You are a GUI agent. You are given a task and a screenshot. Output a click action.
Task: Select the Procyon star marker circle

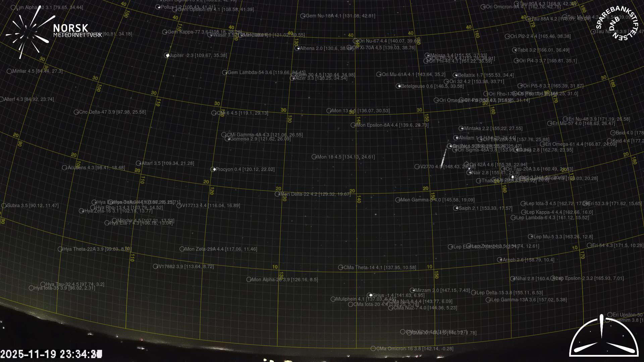pyautogui.click(x=213, y=169)
